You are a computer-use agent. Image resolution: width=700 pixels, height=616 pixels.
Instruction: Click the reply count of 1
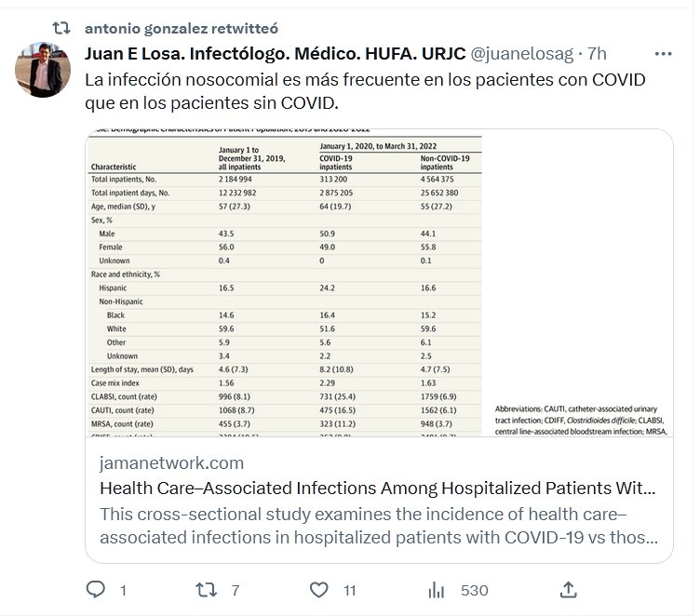(123, 590)
